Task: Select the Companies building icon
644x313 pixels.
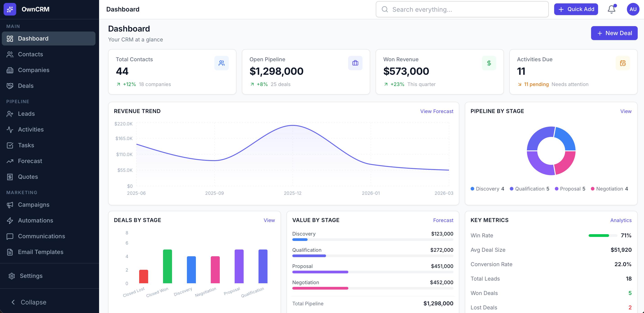Action: 10,70
